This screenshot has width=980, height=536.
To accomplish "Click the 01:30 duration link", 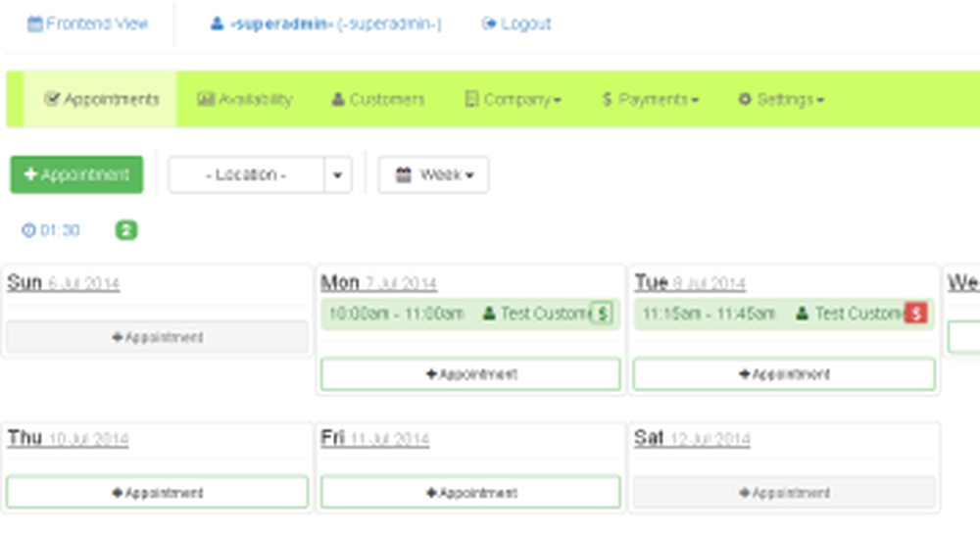I will click(x=51, y=230).
